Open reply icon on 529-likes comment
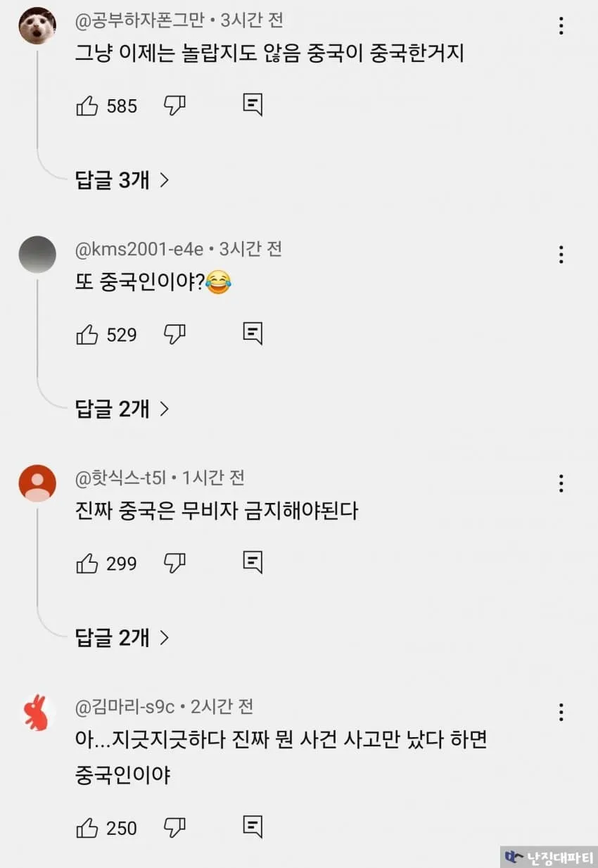 [x=253, y=333]
